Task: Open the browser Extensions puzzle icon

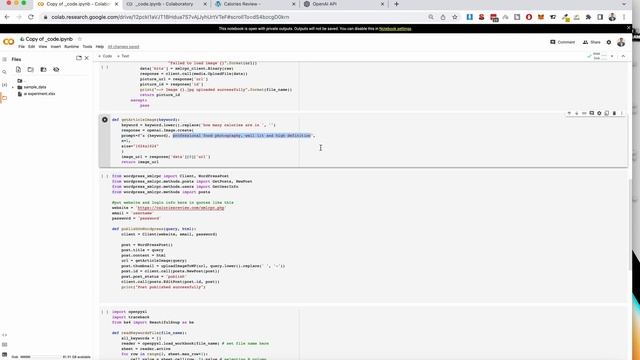Action: pos(588,17)
